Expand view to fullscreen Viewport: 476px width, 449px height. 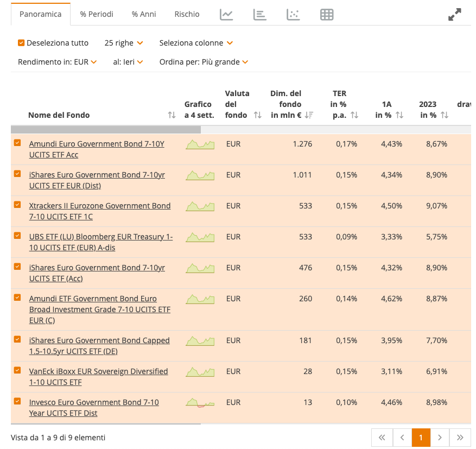454,15
